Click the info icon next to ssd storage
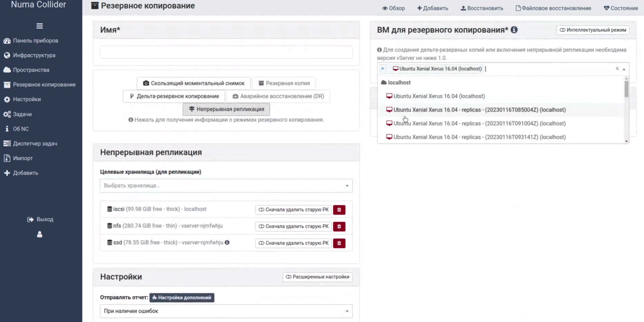644x322 pixels. [x=227, y=242]
